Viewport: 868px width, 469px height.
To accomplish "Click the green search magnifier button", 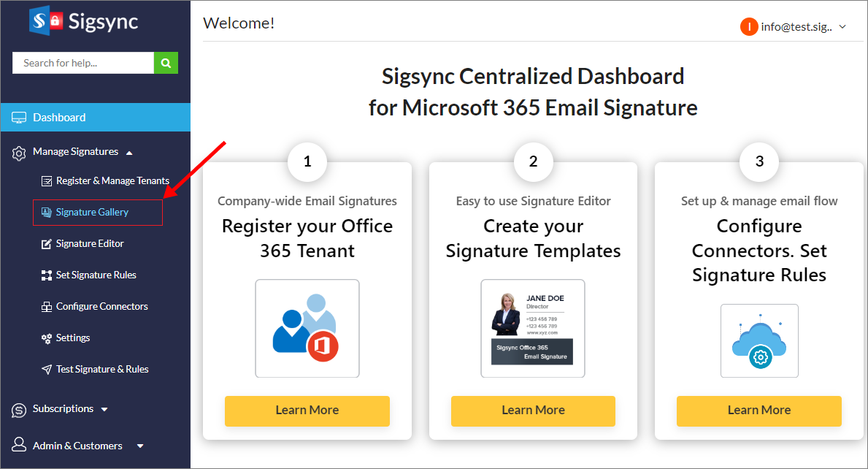I will (166, 63).
